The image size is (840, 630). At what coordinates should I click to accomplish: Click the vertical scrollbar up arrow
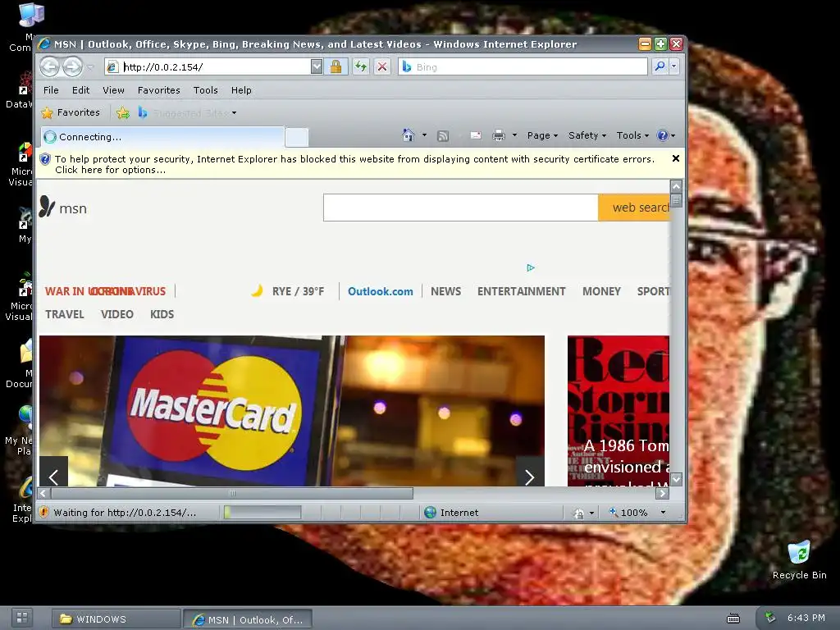pos(676,186)
